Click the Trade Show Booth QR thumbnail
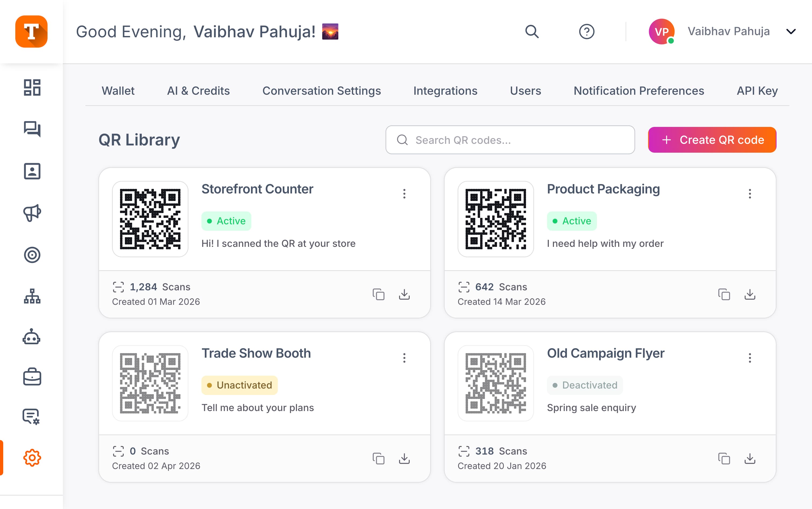812x509 pixels. (150, 383)
